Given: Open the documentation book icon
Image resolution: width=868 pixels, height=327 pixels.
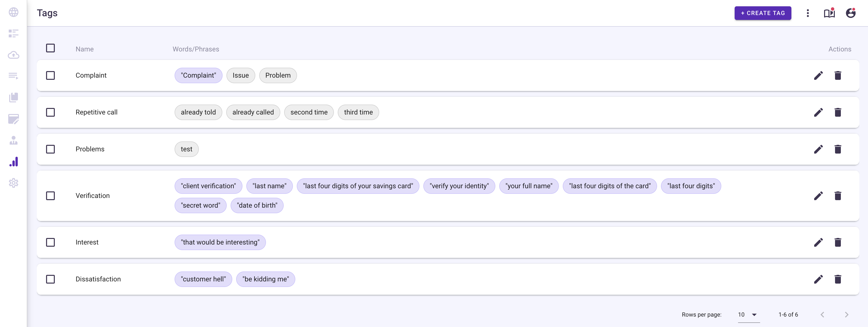Looking at the screenshot, I should 829,13.
